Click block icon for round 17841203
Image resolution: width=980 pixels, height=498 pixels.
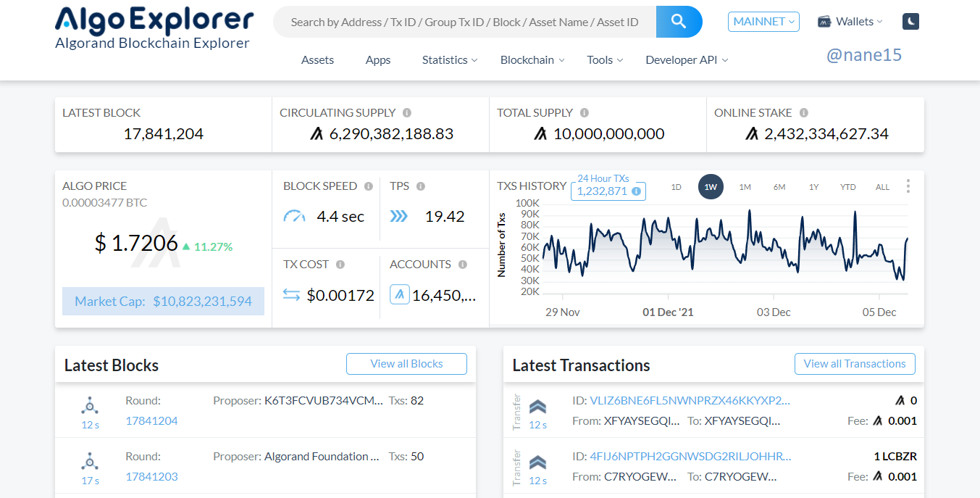90,461
